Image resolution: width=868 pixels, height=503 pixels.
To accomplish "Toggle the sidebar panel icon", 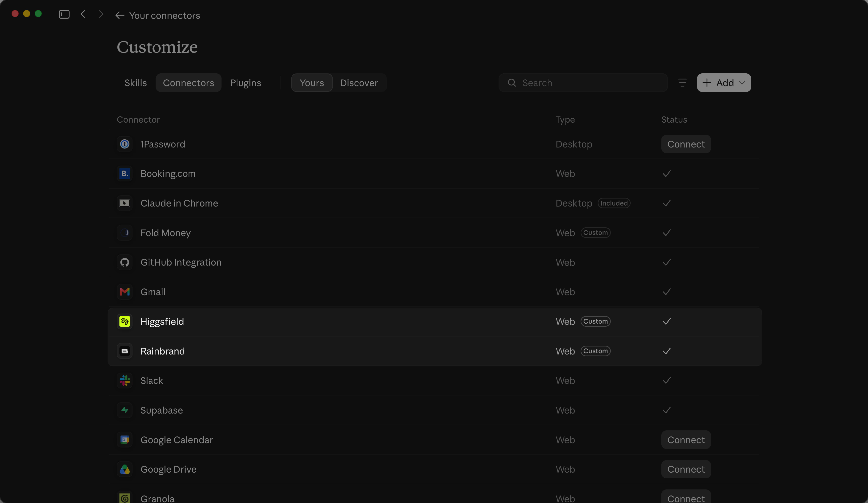I will pos(64,15).
